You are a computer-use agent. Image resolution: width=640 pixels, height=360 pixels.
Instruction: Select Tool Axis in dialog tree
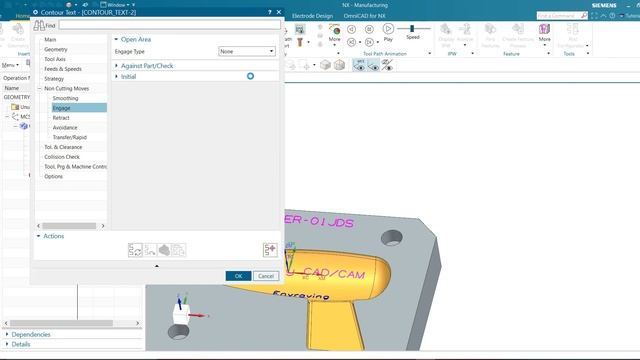click(x=55, y=59)
